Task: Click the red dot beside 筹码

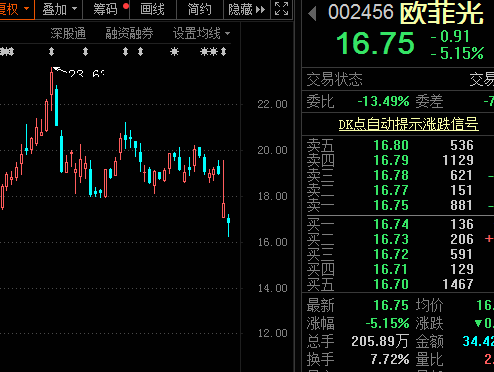Action: pos(126,6)
